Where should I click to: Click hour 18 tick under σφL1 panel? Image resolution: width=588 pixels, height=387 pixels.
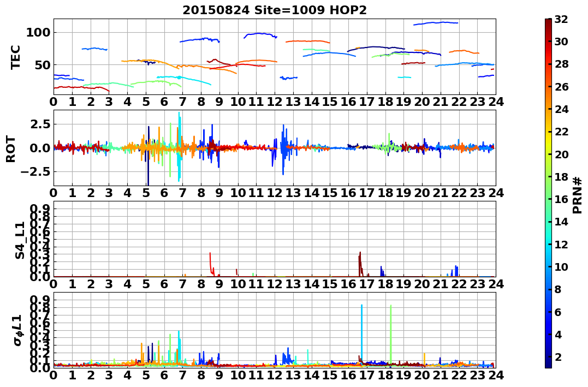(x=385, y=375)
